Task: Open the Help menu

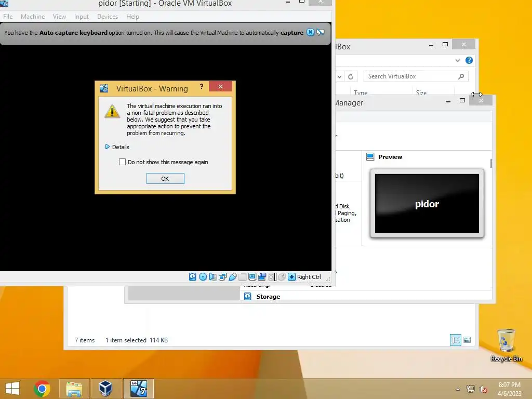Action: tap(132, 16)
